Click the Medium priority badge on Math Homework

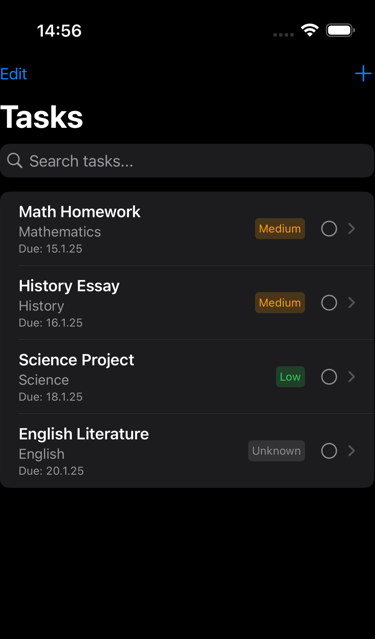click(x=280, y=229)
